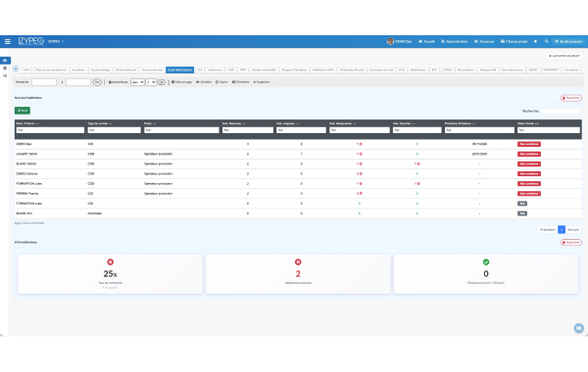This screenshot has height=372, width=588.
Task: Click the blue plus icon before the KPIs tab
Action: click(16, 70)
